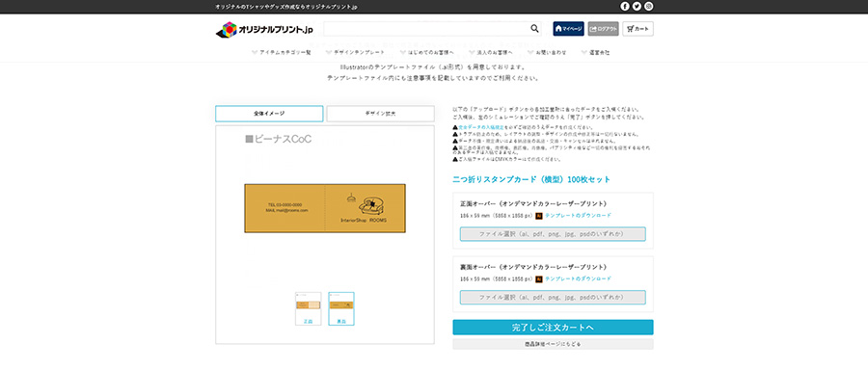The image size is (868, 370).
Task: Click the 二つ折りスタンプカード（横型）100枚セット heading
Action: coord(531,180)
